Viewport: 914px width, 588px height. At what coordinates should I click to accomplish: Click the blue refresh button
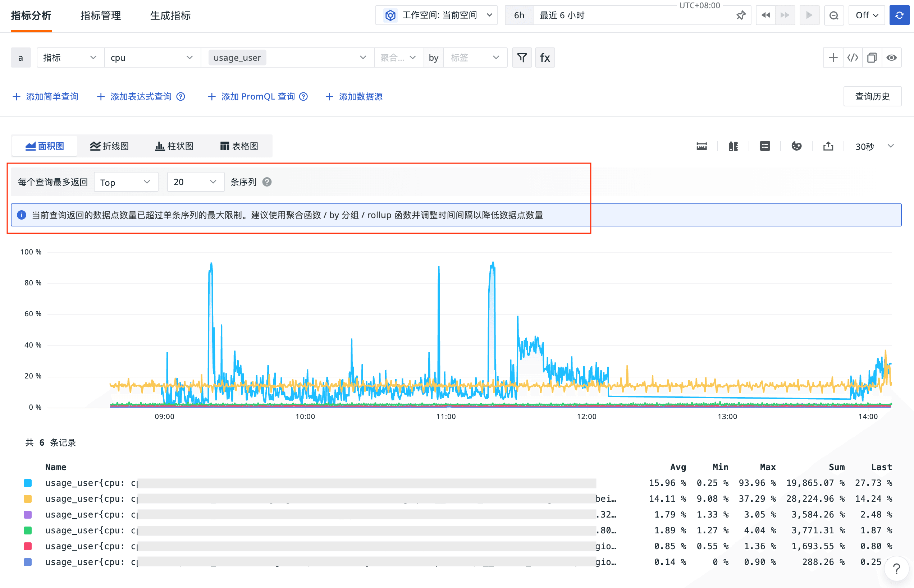[899, 15]
